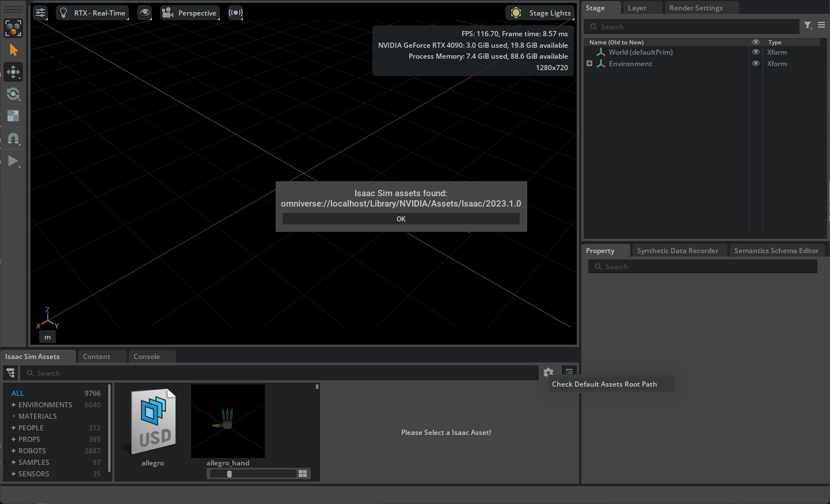Image resolution: width=830 pixels, height=504 pixels.
Task: Select the Move tool in the left toolbar
Action: [x=13, y=72]
